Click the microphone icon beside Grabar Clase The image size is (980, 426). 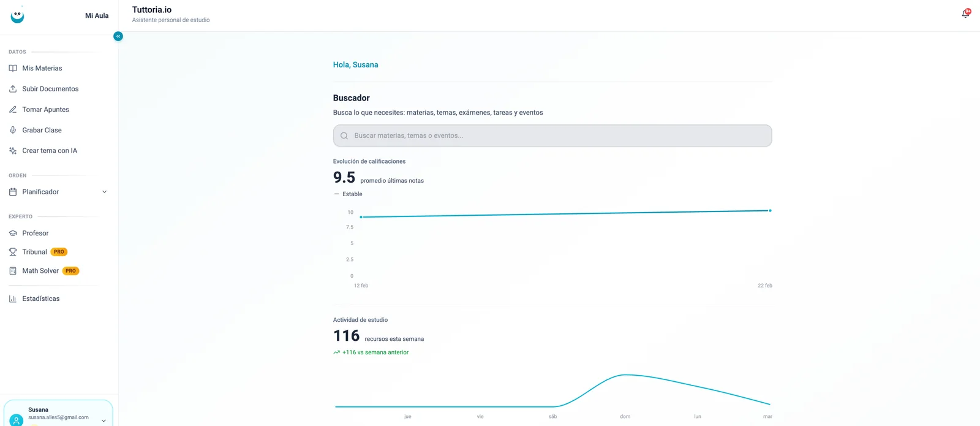[x=13, y=130]
